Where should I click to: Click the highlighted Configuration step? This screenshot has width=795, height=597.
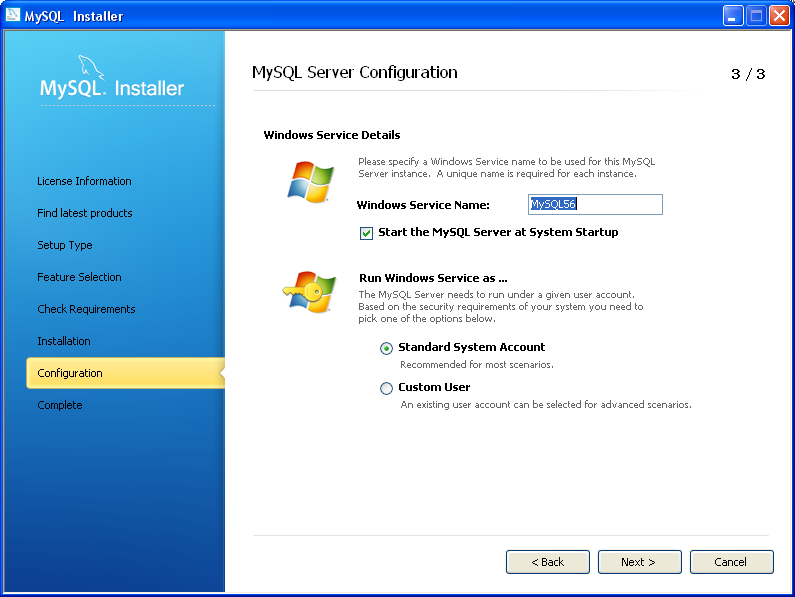[x=125, y=373]
